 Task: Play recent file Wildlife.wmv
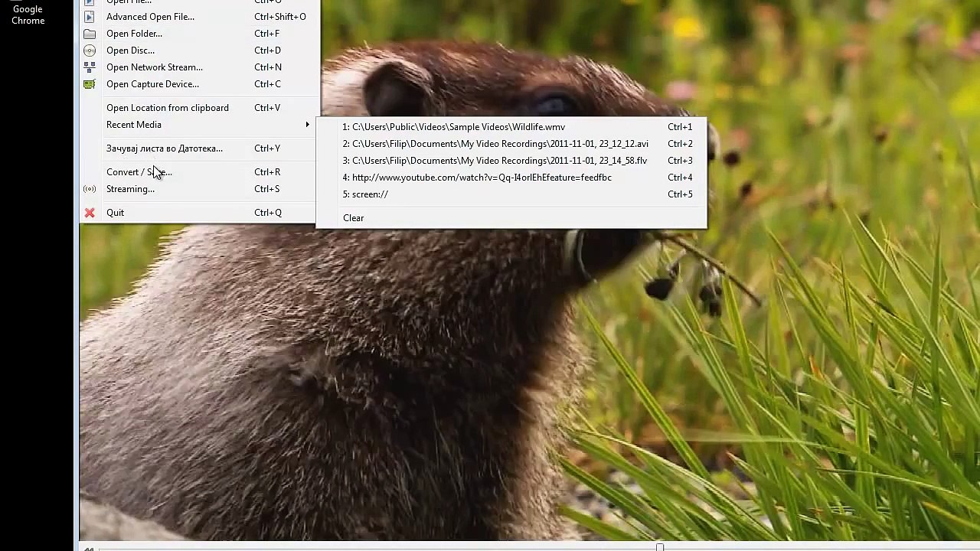[511, 127]
